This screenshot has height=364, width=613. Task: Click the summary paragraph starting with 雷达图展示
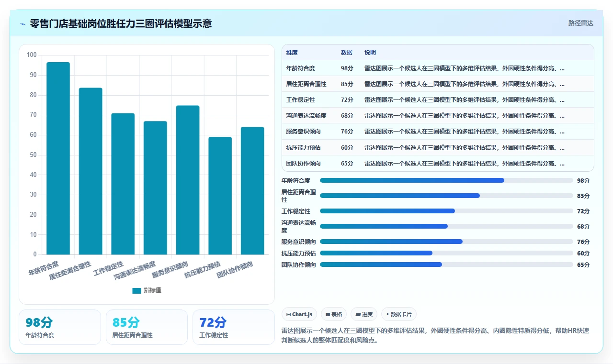[x=435, y=336]
